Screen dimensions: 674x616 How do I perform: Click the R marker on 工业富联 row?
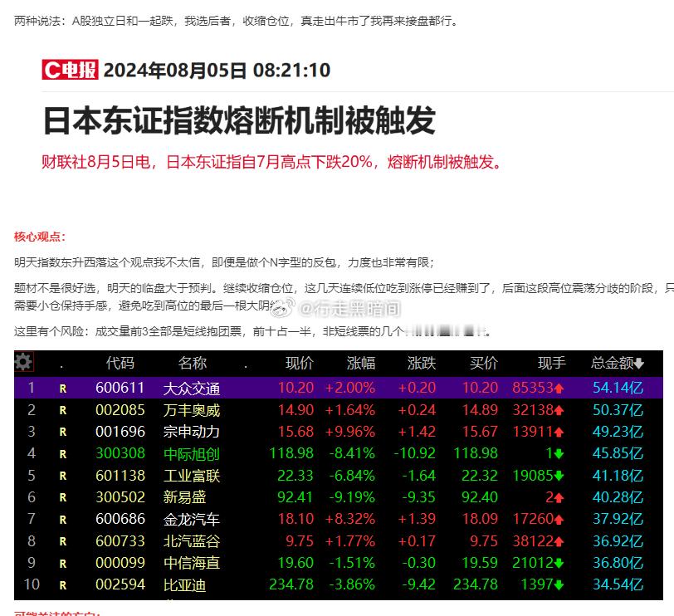point(63,476)
